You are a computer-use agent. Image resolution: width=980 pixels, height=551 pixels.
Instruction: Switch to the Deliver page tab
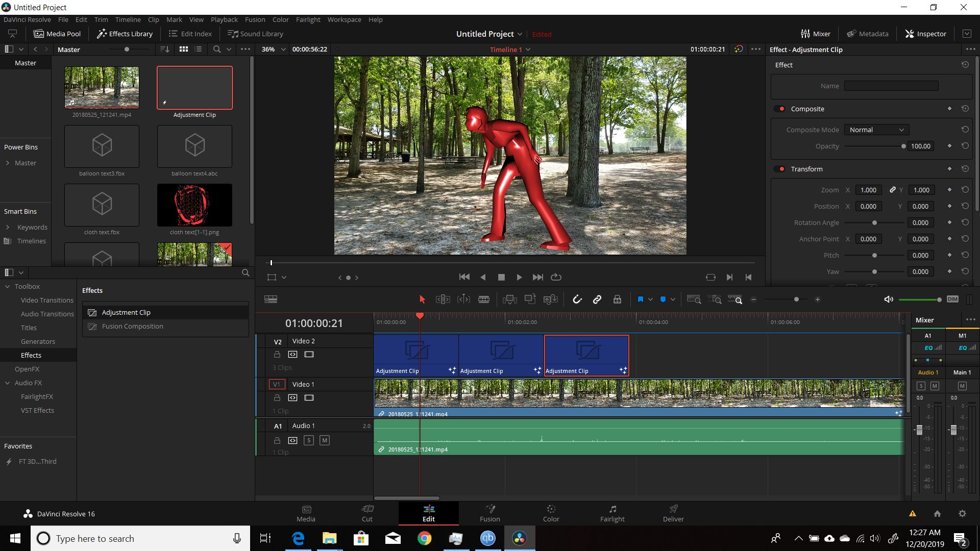click(673, 513)
